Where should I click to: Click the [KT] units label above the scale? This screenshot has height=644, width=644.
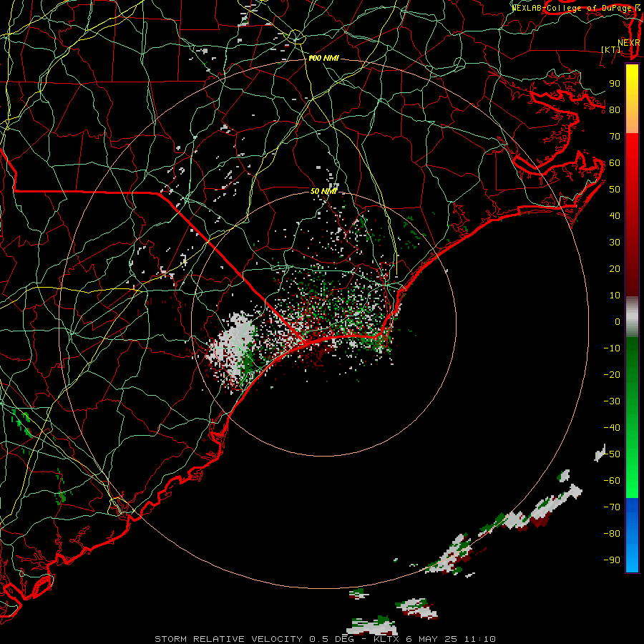[x=611, y=49]
